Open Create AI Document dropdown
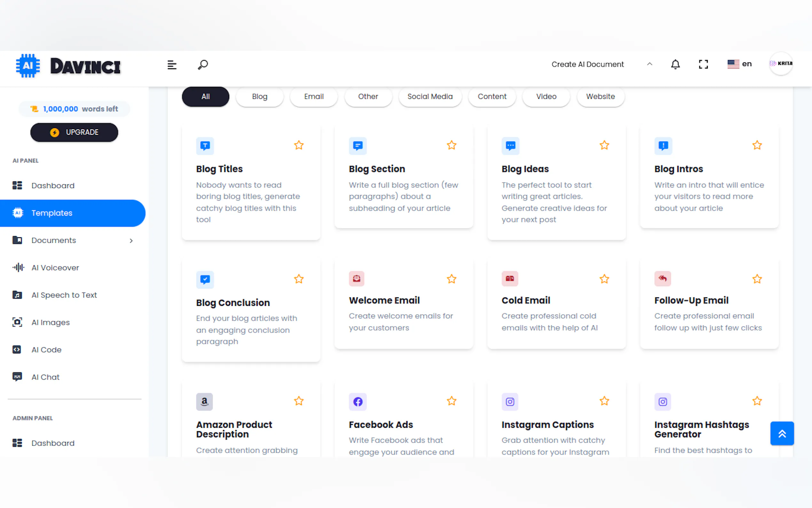812x508 pixels. (601, 64)
